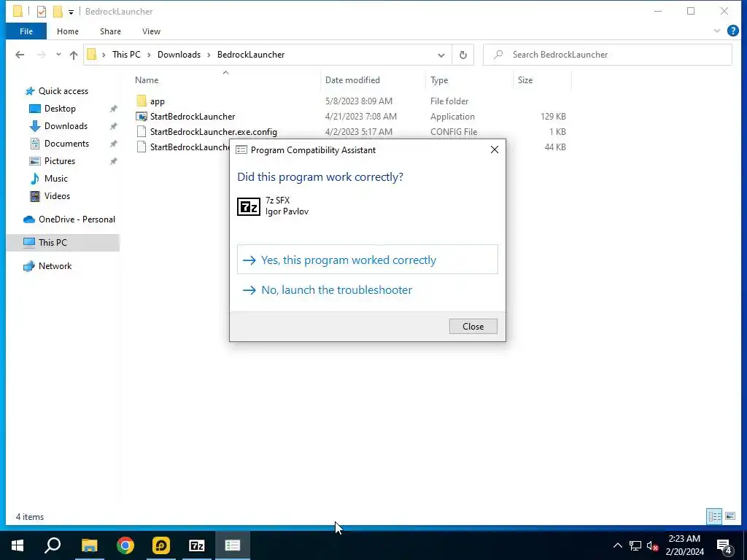Viewport: 747px width, 560px height.
Task: Click New folder icon in title bar
Action: (x=58, y=12)
